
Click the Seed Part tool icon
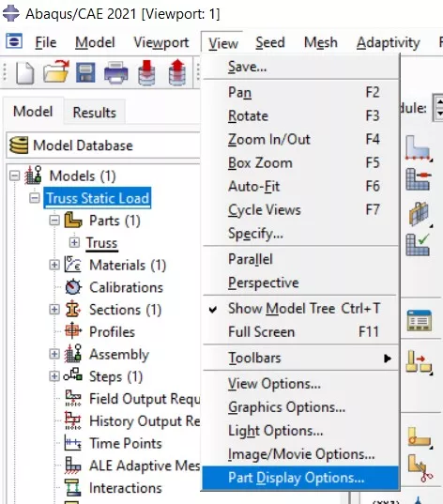[419, 148]
